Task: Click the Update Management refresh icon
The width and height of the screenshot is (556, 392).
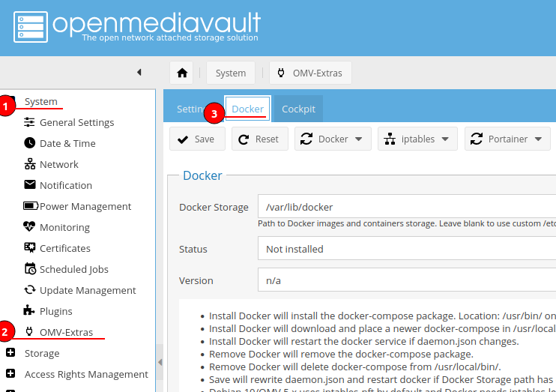Action: (x=30, y=290)
